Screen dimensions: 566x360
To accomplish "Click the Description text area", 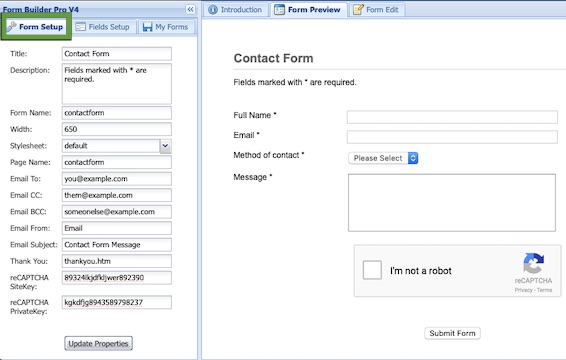I will (117, 84).
